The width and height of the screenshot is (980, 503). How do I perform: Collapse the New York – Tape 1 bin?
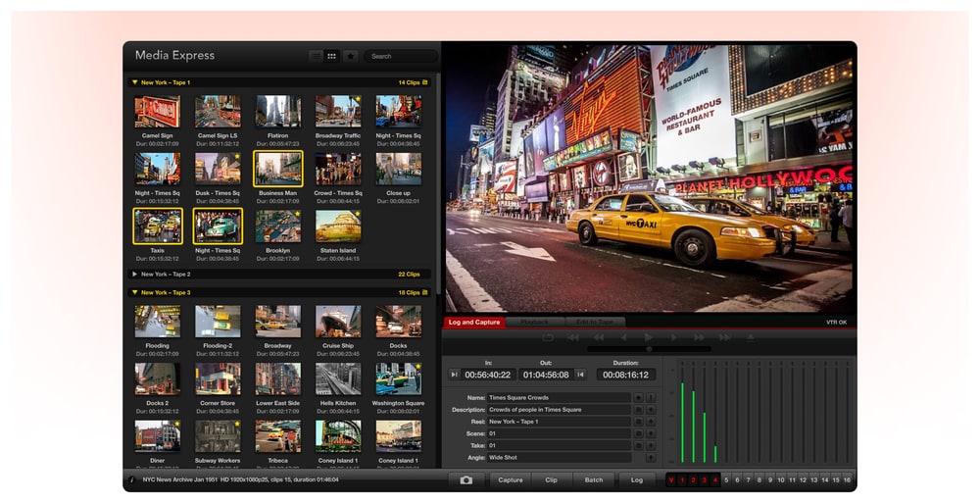[134, 82]
